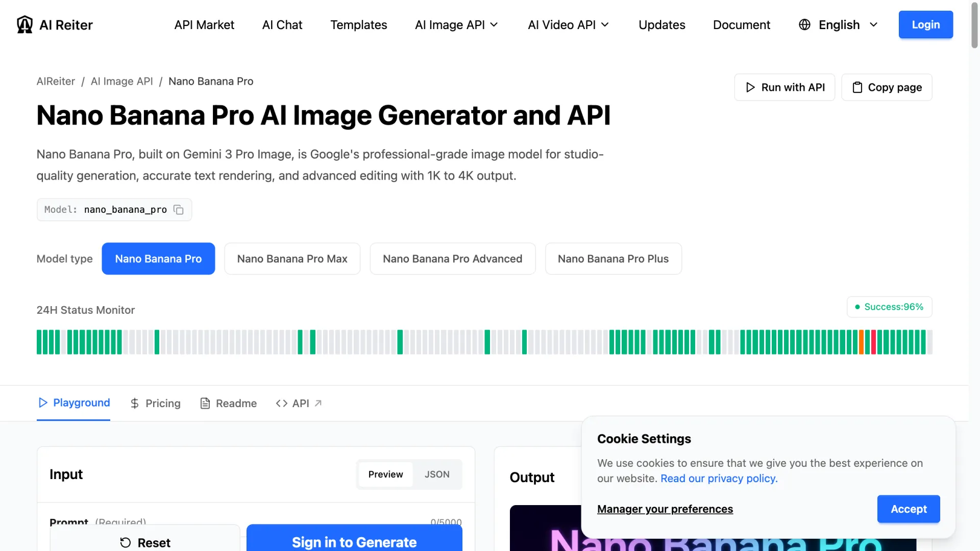Select Nano Banana Pro Advanced model type

[x=453, y=259]
